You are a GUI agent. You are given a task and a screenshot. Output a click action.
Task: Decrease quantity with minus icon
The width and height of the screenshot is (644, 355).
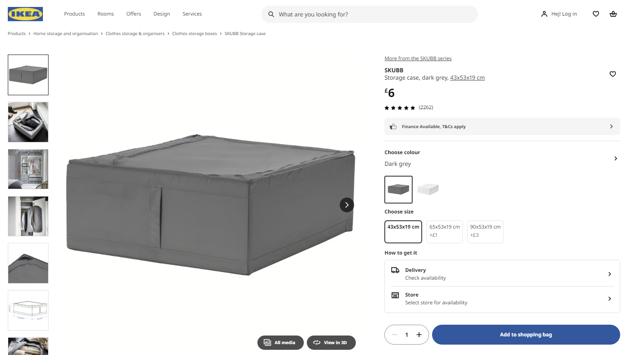[x=395, y=335]
